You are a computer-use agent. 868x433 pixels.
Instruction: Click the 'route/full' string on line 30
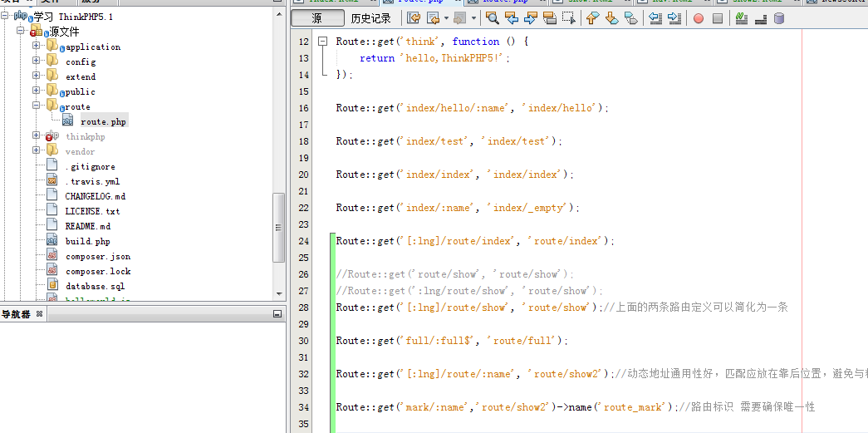point(523,341)
